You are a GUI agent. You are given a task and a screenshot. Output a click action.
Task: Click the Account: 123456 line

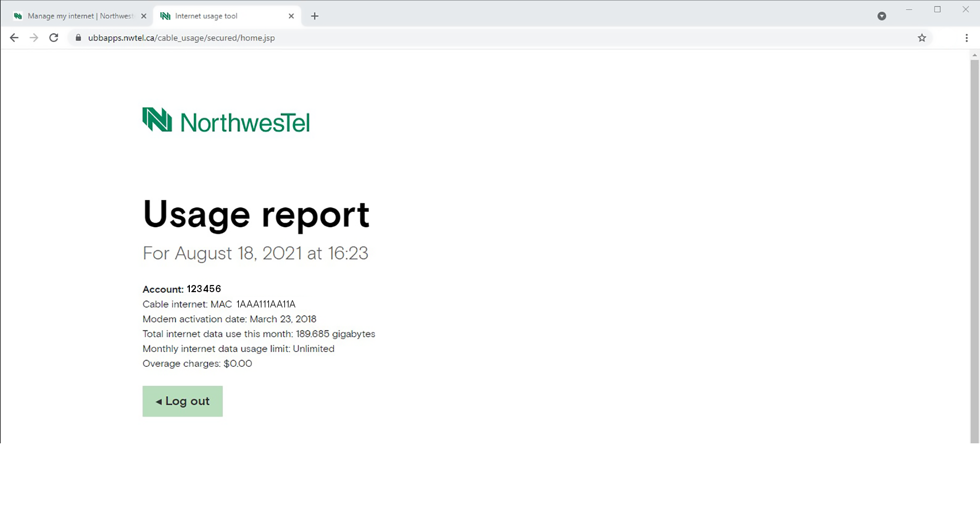coord(182,289)
